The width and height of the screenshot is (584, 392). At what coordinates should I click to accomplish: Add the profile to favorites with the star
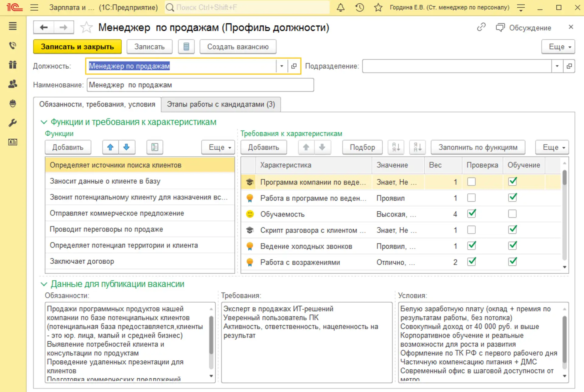[x=86, y=28]
